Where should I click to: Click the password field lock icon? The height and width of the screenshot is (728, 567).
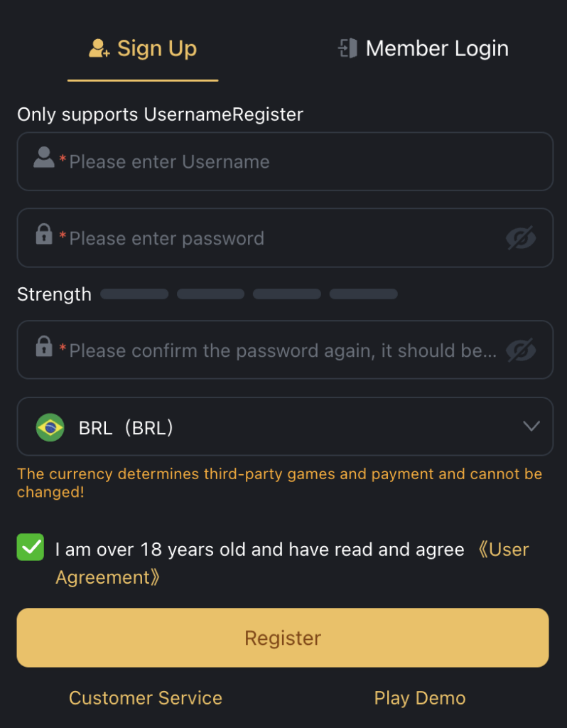click(x=44, y=234)
